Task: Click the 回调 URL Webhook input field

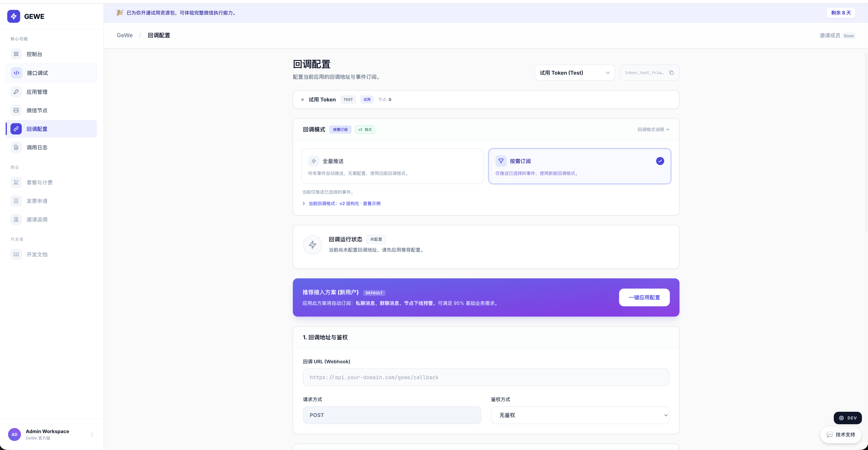Action: click(x=486, y=377)
